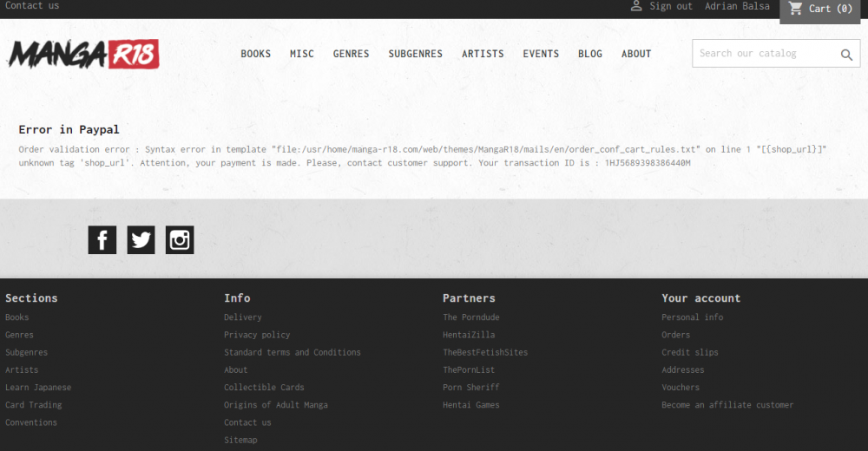This screenshot has height=451, width=868.
Task: Open Privacy policy footer link
Action: pos(257,335)
